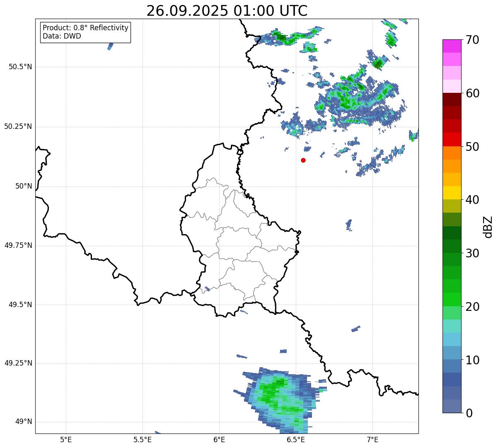Click the 6°E longitude label
498x448 pixels.
tap(219, 439)
